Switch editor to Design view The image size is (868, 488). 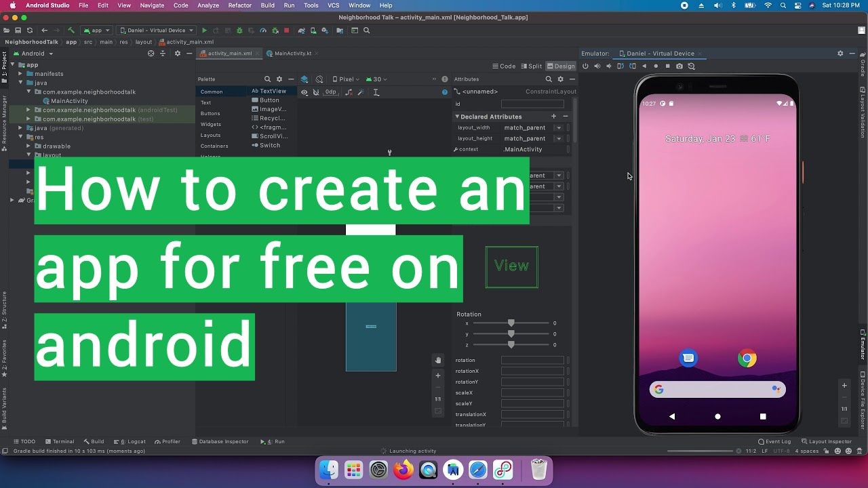tap(561, 66)
